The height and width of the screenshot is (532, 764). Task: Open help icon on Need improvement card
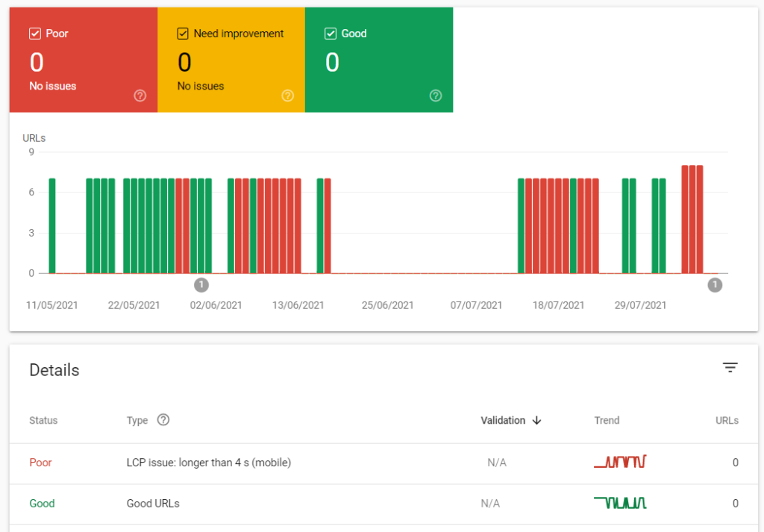coord(287,96)
